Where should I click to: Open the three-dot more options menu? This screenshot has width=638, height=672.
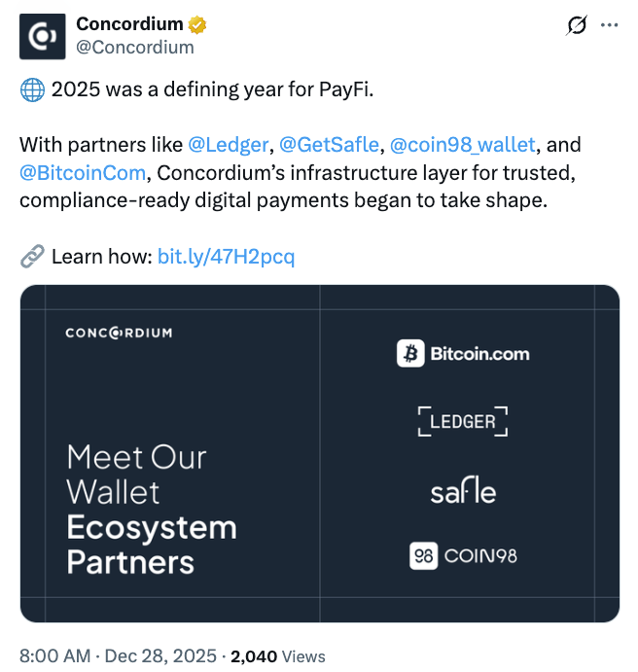(x=610, y=26)
